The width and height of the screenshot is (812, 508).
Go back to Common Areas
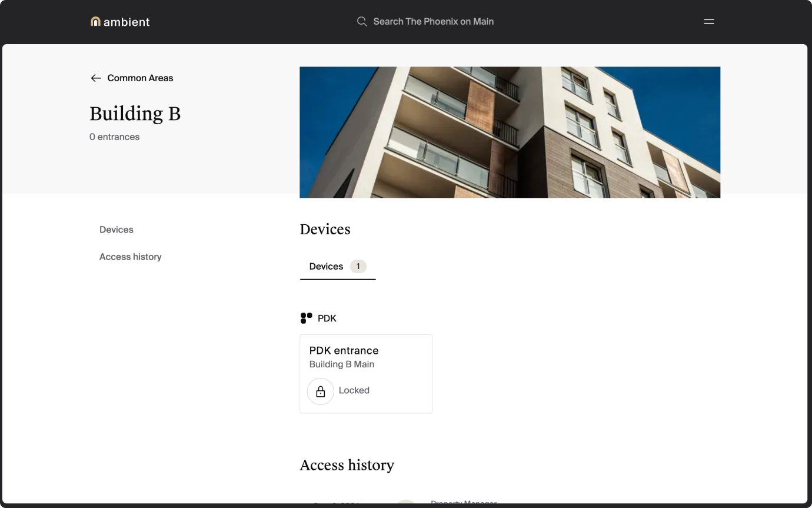pyautogui.click(x=140, y=78)
